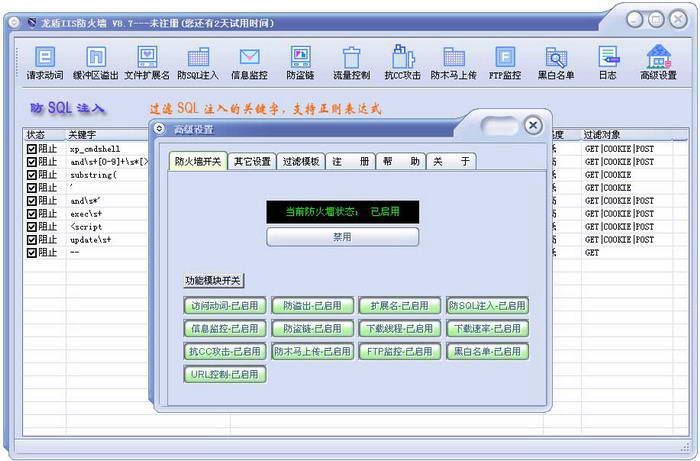Switch to the 防火墙开关 tab
This screenshot has height=461, width=700.
pos(198,161)
